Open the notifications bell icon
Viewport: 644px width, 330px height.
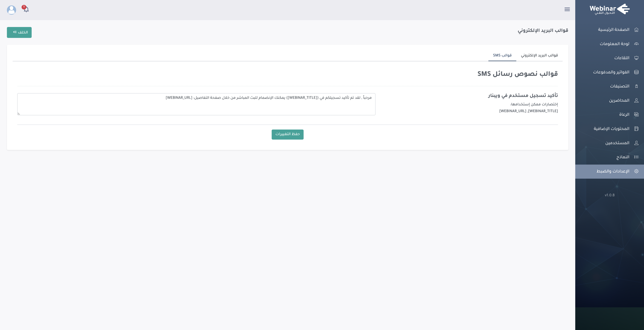pyautogui.click(x=26, y=9)
